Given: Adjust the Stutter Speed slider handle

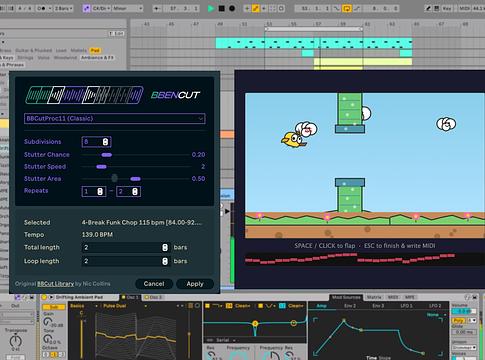Looking at the screenshot, I should coord(101,167).
